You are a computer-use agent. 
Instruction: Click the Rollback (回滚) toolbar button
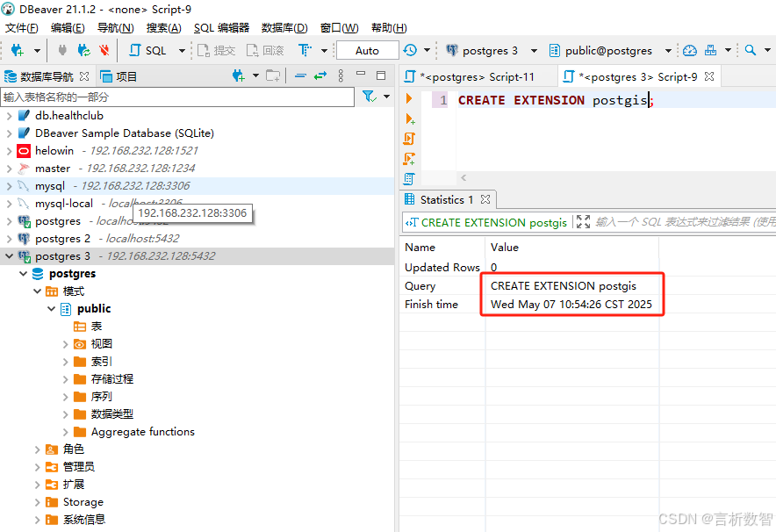(265, 50)
